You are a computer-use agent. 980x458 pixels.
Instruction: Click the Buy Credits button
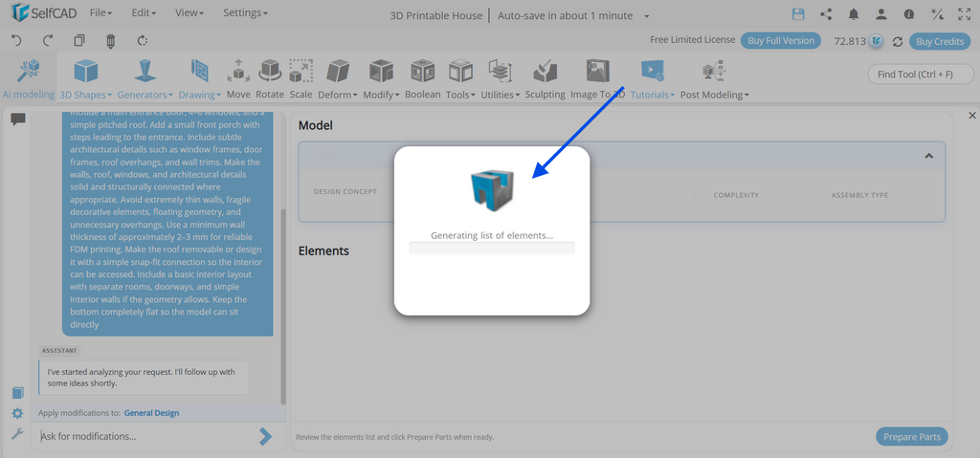coord(940,41)
